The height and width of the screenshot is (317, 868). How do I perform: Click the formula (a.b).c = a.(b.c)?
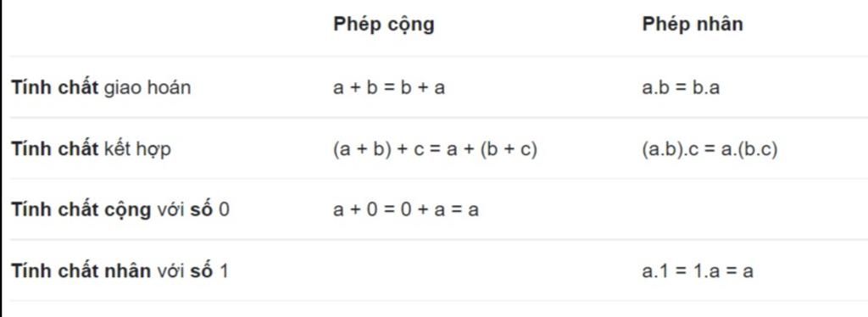(x=709, y=149)
